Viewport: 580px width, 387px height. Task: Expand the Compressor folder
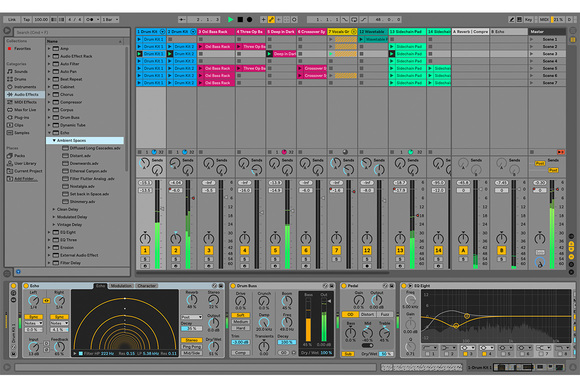click(49, 102)
